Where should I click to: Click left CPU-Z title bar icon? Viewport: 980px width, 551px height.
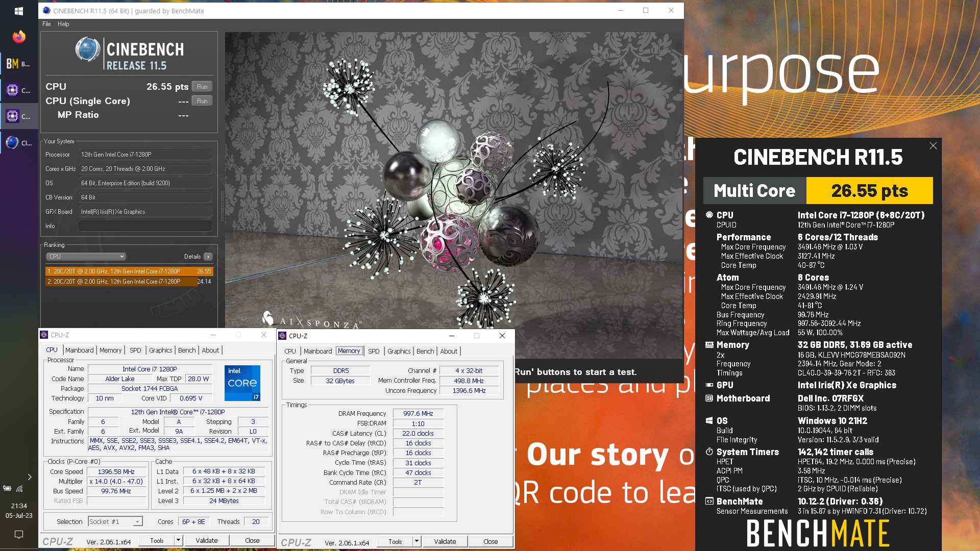point(44,335)
